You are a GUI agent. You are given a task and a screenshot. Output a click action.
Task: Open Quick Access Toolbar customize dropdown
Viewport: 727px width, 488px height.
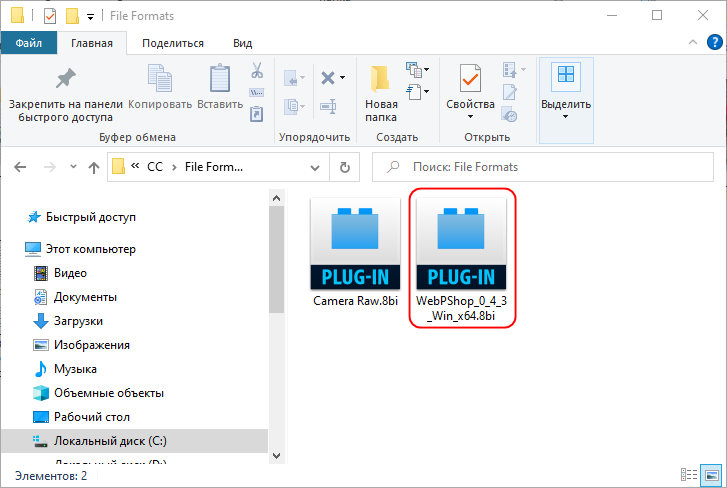point(90,17)
